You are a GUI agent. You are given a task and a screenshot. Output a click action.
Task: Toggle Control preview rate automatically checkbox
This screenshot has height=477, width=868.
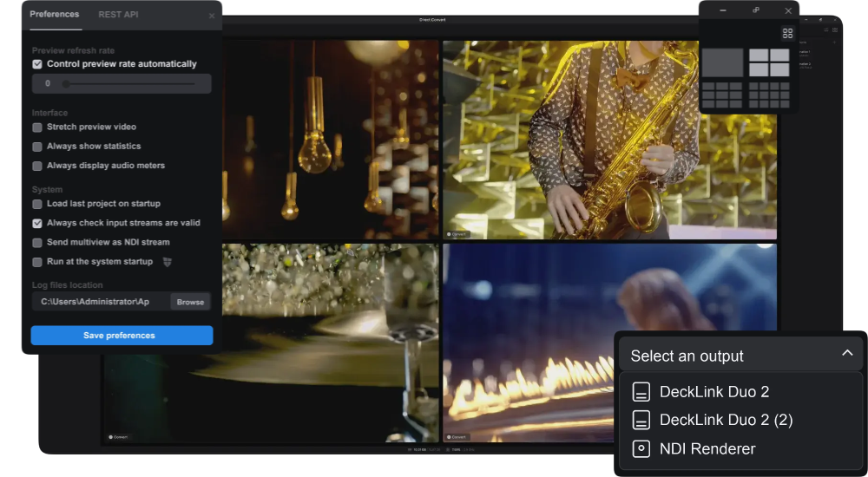tap(37, 64)
